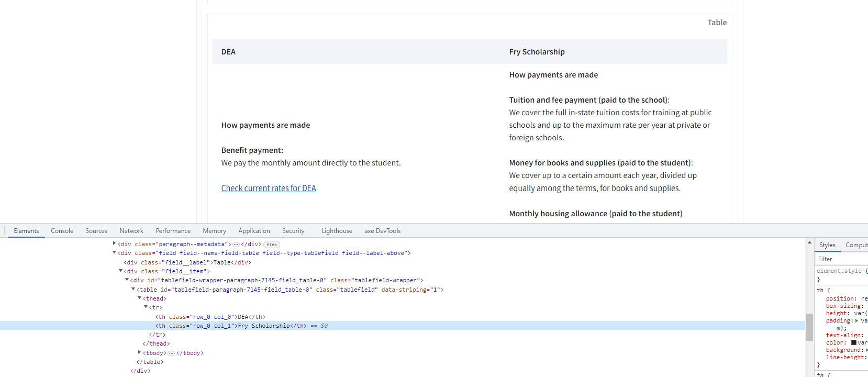Viewport: 868px width, 377px height.
Task: Click the Monthly housing allowance heading
Action: coord(595,214)
